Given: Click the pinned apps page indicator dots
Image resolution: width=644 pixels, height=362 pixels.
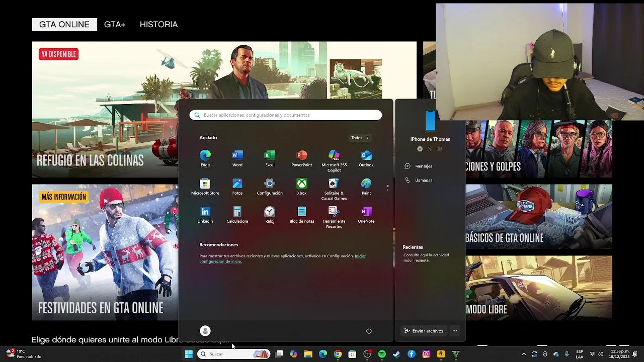Looking at the screenshot, I should [x=387, y=188].
